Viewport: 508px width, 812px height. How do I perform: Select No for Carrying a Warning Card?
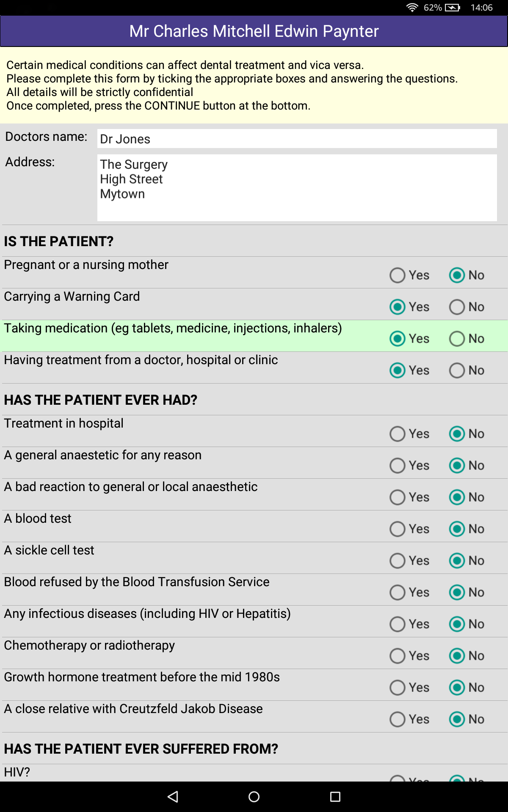(457, 307)
